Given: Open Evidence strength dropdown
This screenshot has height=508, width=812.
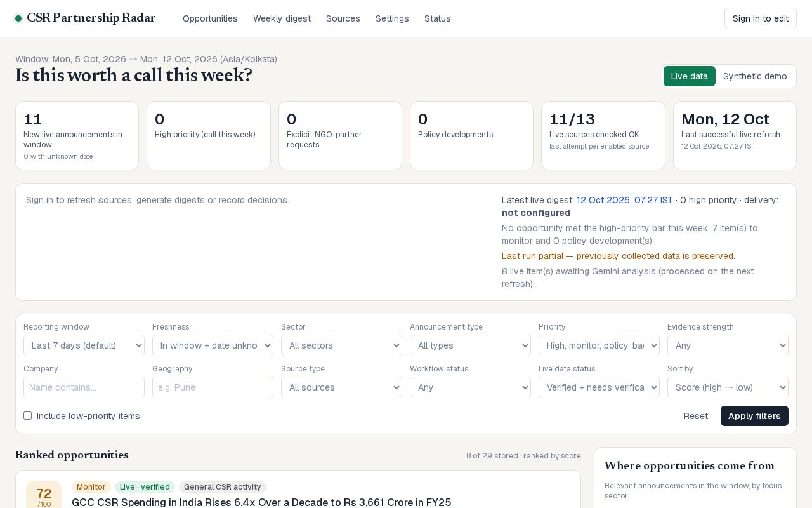Looking at the screenshot, I should point(728,345).
